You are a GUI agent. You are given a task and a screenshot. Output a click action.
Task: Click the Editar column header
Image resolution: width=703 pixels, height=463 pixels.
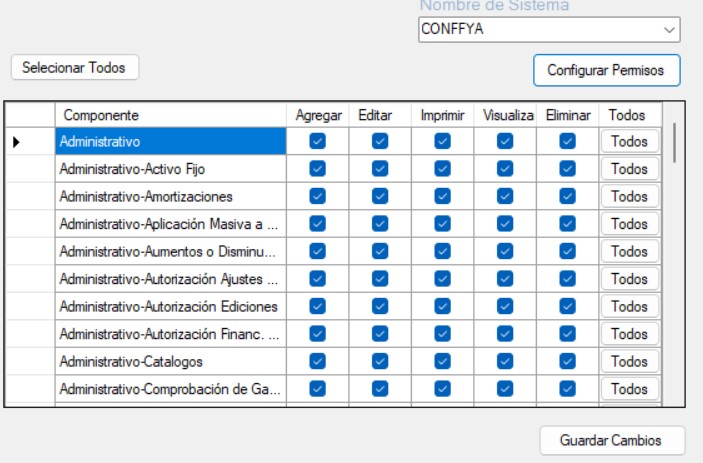(380, 115)
